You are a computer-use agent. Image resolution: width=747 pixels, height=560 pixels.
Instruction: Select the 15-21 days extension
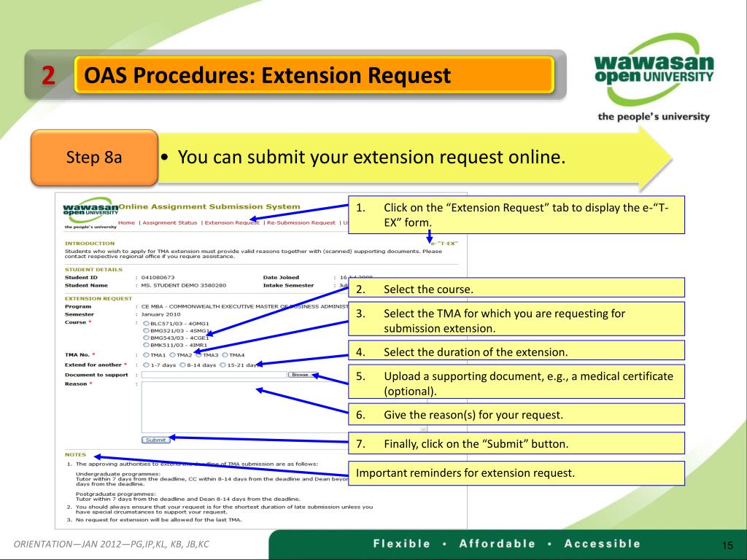(222, 365)
